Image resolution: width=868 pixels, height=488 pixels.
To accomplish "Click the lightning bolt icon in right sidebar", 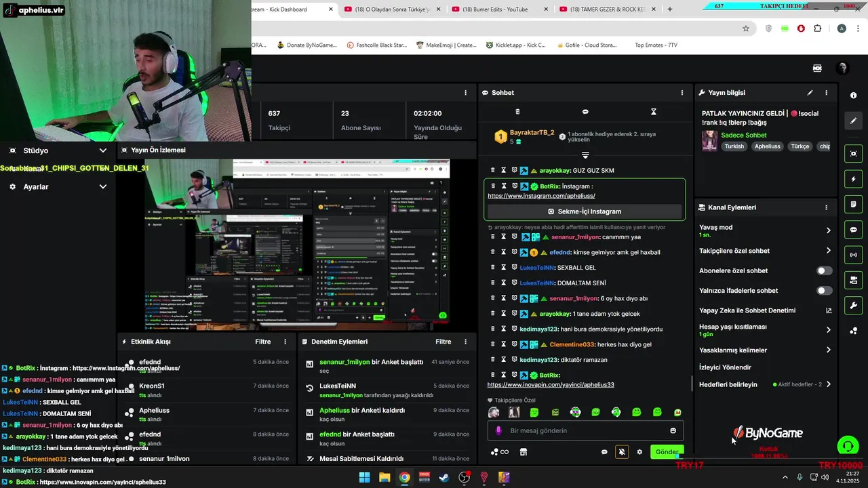I will 854,179.
